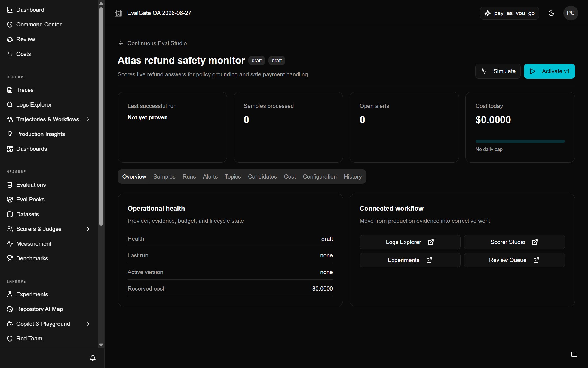The image size is (588, 368).
Task: Click the external link icon on Review Queue
Action: [536, 260]
